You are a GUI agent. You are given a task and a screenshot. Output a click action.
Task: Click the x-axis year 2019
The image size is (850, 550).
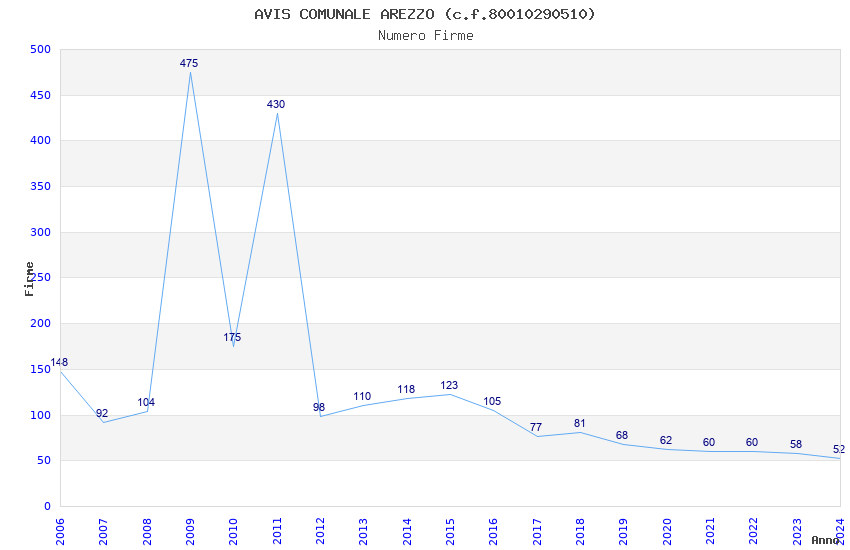(x=623, y=531)
